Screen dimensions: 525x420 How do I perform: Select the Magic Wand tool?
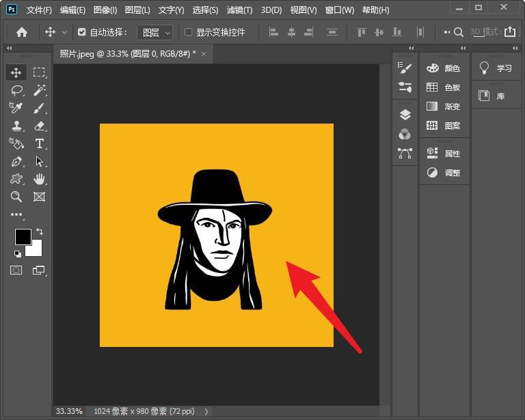[39, 90]
